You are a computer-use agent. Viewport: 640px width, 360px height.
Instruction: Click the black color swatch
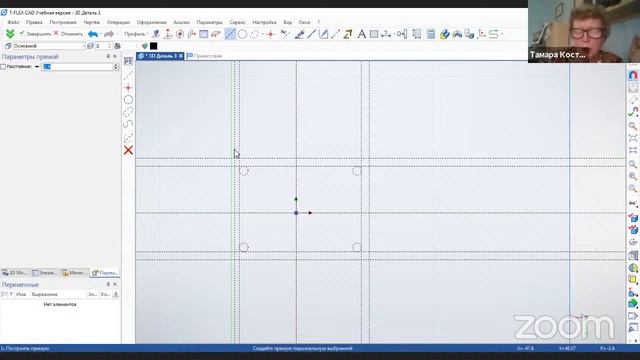coord(153,46)
